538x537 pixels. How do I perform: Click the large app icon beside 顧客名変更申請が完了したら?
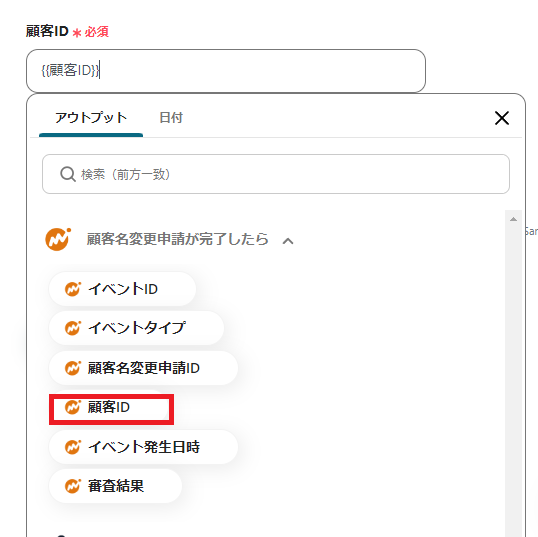click(58, 239)
